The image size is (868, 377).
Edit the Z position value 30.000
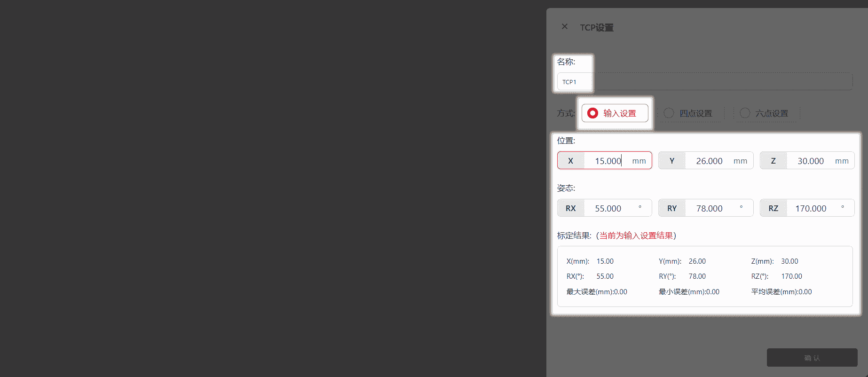[810, 161]
